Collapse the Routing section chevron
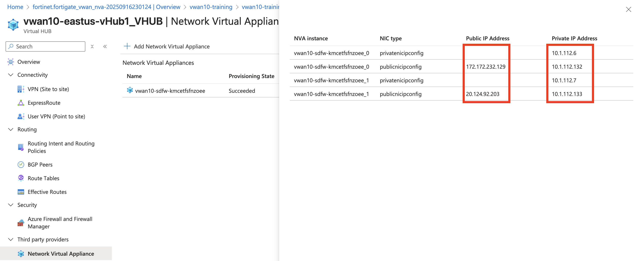This screenshot has height=261, width=644. (11, 129)
